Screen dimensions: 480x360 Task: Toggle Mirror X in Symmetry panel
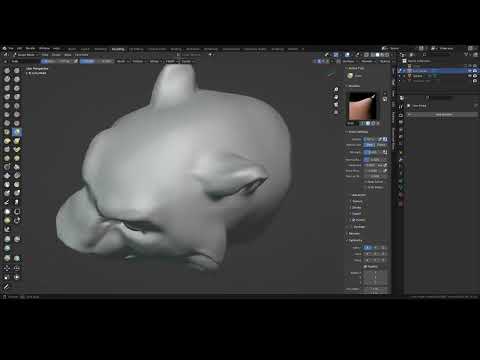368,248
